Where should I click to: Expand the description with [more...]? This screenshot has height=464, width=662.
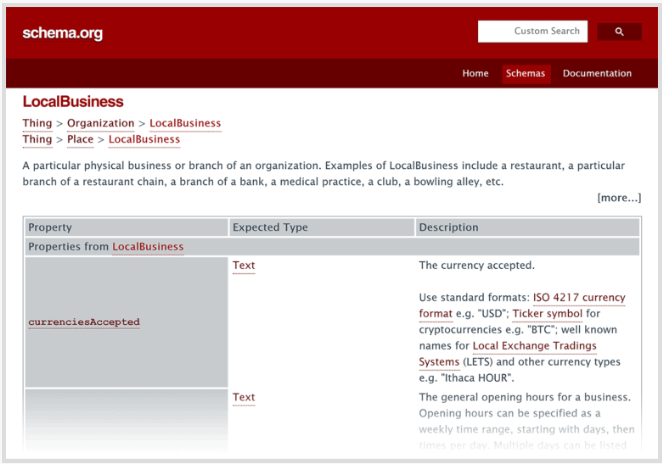pos(619,197)
